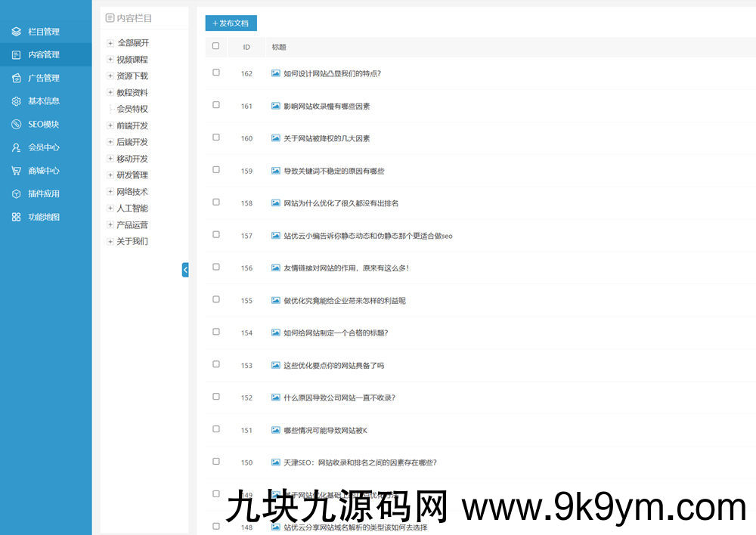Click the 全部展开 tree entry

click(131, 42)
